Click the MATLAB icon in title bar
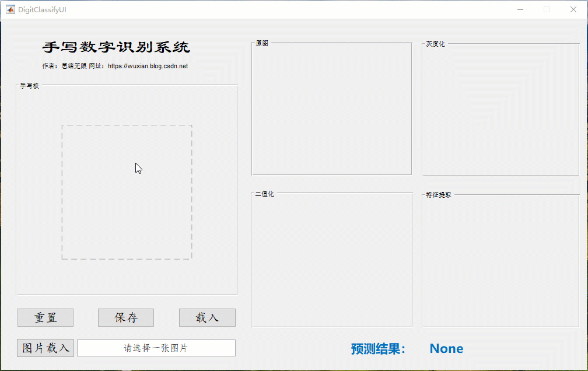This screenshot has height=371, width=588. pyautogui.click(x=10, y=10)
